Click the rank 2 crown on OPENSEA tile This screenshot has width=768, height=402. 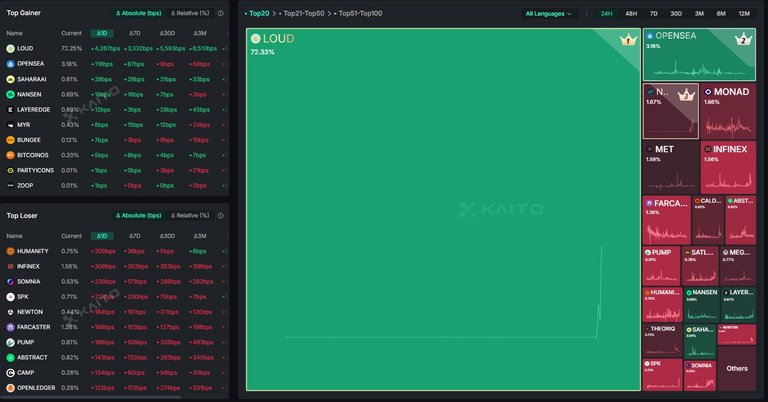coord(743,40)
